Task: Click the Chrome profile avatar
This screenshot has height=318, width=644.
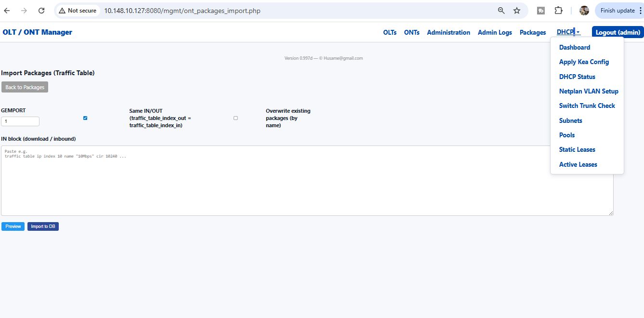Action: click(x=584, y=10)
